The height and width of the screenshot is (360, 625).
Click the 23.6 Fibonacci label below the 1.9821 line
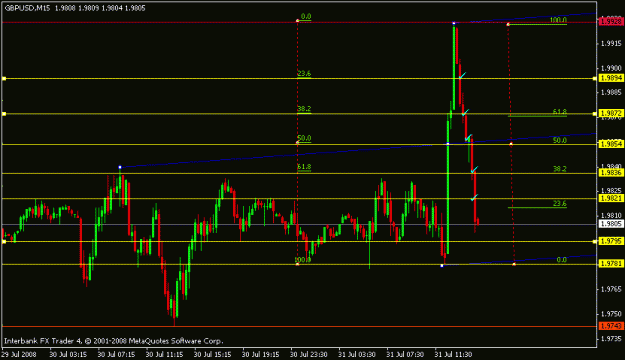click(x=560, y=203)
